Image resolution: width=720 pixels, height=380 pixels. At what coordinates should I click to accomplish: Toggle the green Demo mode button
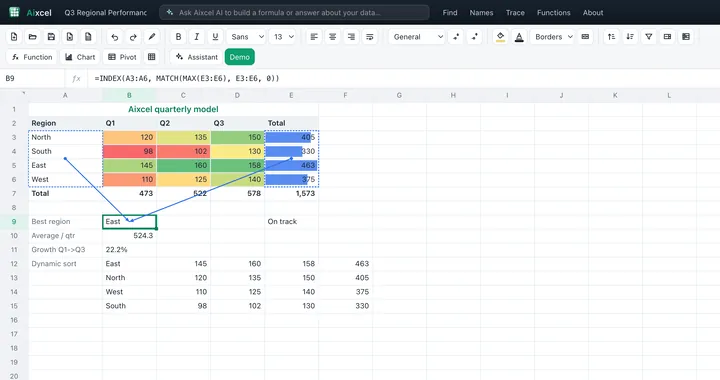(x=240, y=57)
